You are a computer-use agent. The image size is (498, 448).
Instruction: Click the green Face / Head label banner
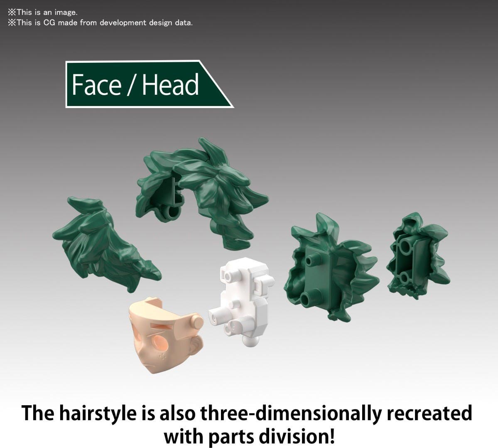coord(141,84)
